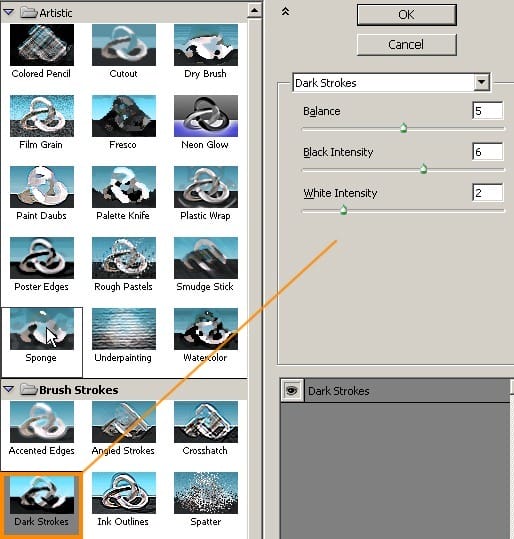Select the Colored Pencil filter thumbnail
The height and width of the screenshot is (539, 514).
pos(42,45)
